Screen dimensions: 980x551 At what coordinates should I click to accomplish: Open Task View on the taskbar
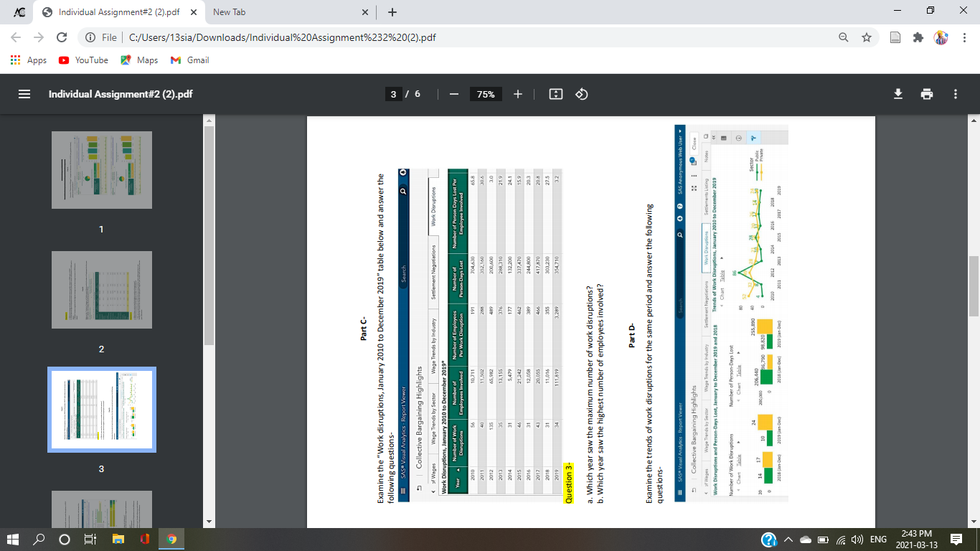point(91,539)
